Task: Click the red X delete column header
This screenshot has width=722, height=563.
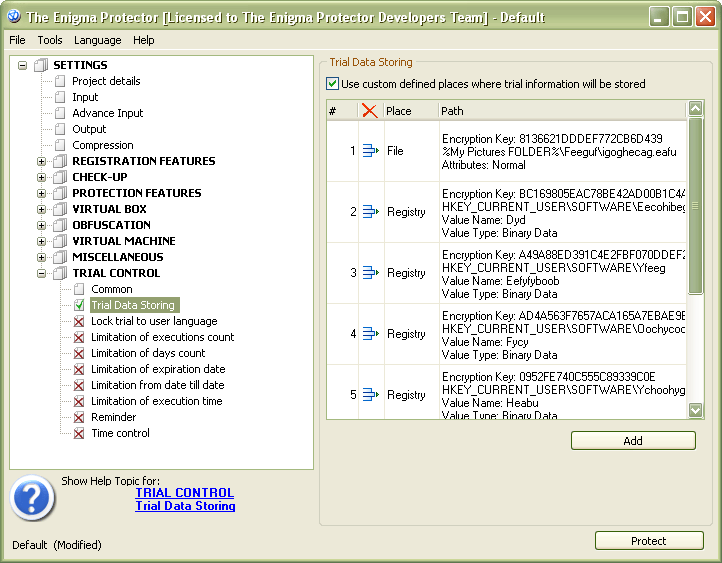Action: 369,110
